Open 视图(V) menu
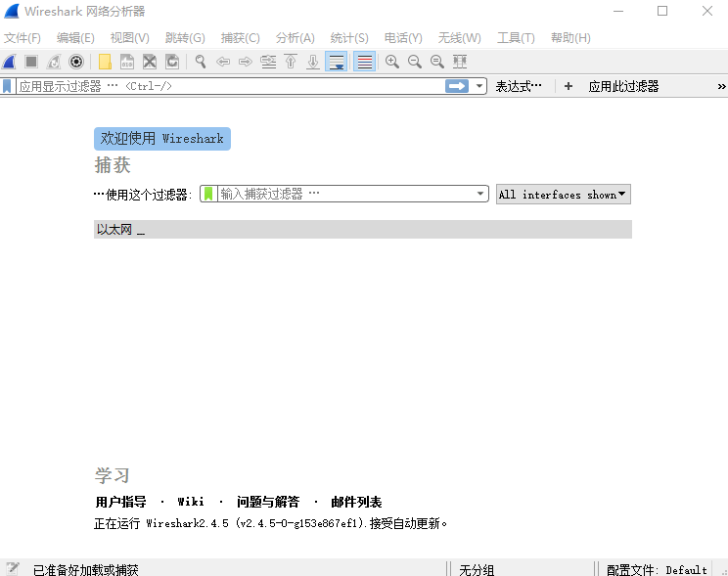The width and height of the screenshot is (728, 576). point(130,37)
